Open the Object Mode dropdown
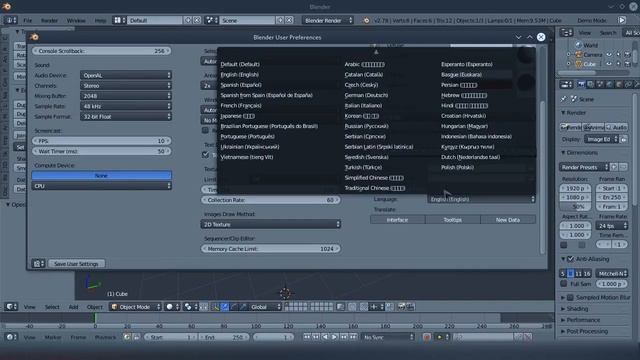 point(136,307)
